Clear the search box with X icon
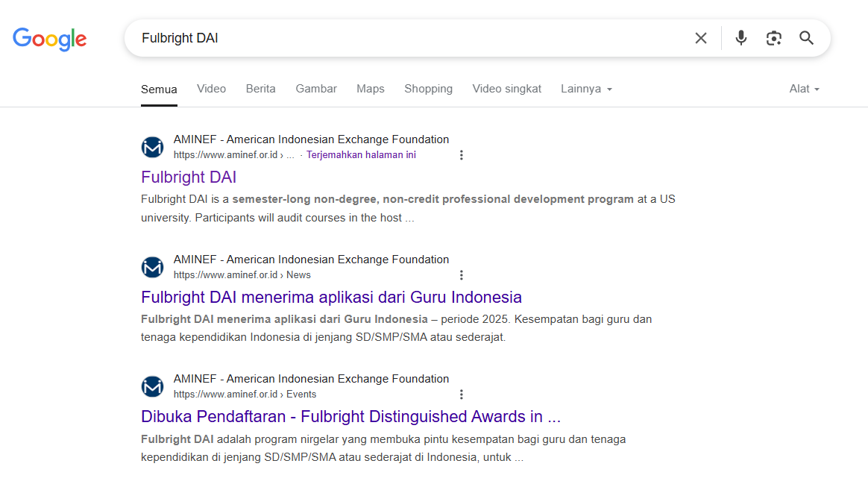 (x=701, y=38)
